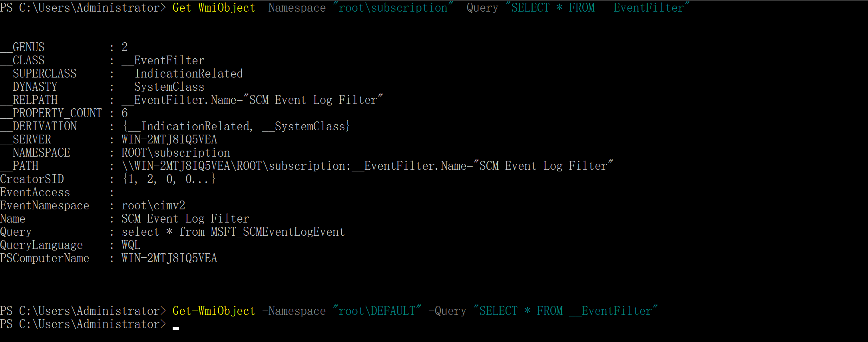Click the __NAMESPACE value ROOT\subscription
Image resolution: width=868 pixels, height=342 pixels.
coord(176,153)
